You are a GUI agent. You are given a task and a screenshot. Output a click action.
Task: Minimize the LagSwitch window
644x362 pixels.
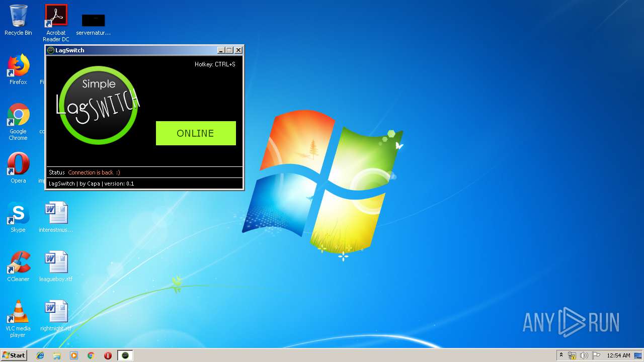[221, 50]
